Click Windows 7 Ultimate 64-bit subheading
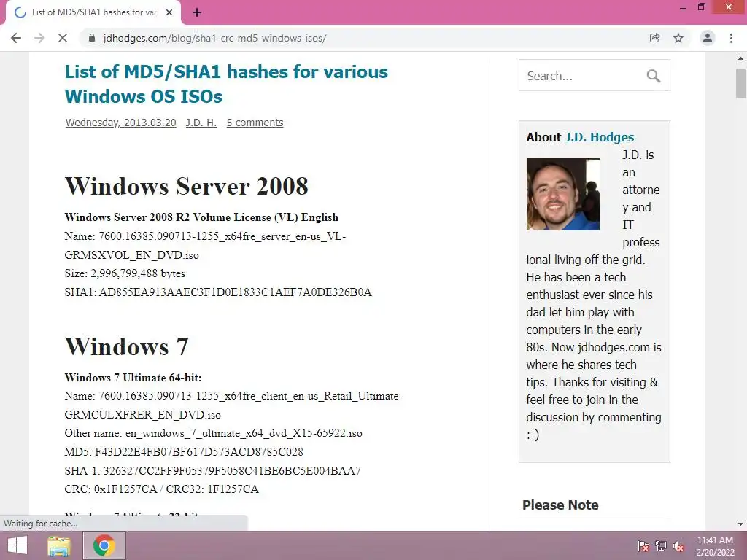This screenshot has width=747, height=560. [x=133, y=378]
